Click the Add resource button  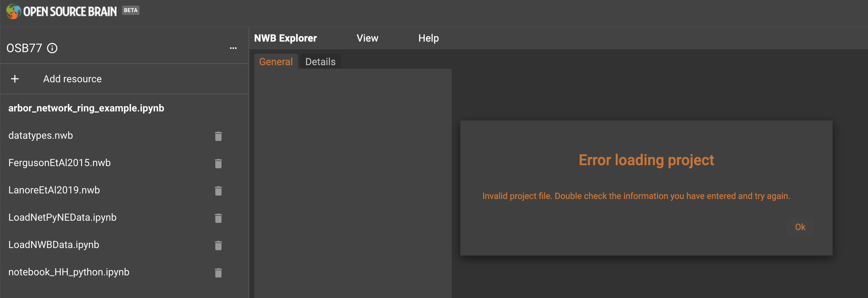pyautogui.click(x=72, y=79)
